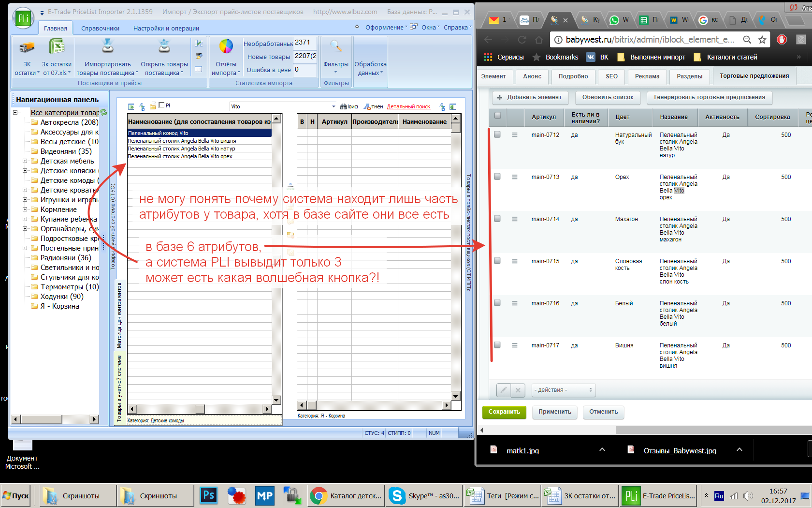This screenshot has height=508, width=812.
Task: Tick the checkbox for row main-0712
Action: (x=497, y=134)
